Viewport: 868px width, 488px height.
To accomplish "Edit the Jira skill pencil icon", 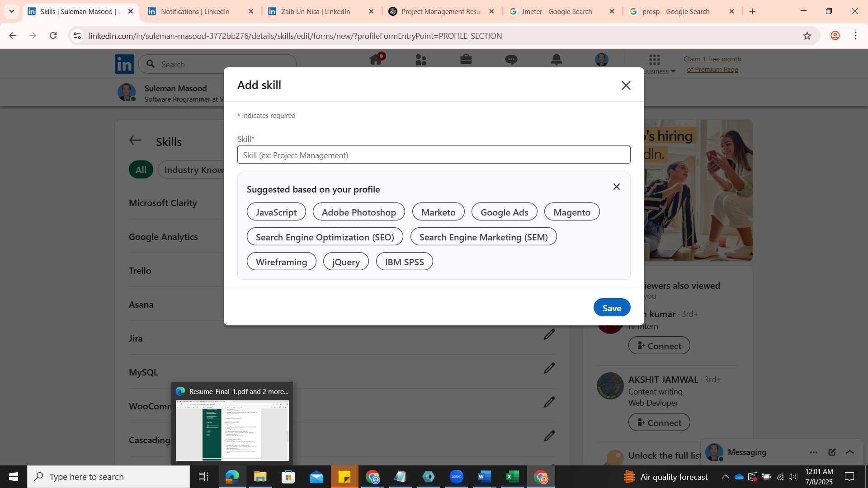I will pyautogui.click(x=549, y=335).
